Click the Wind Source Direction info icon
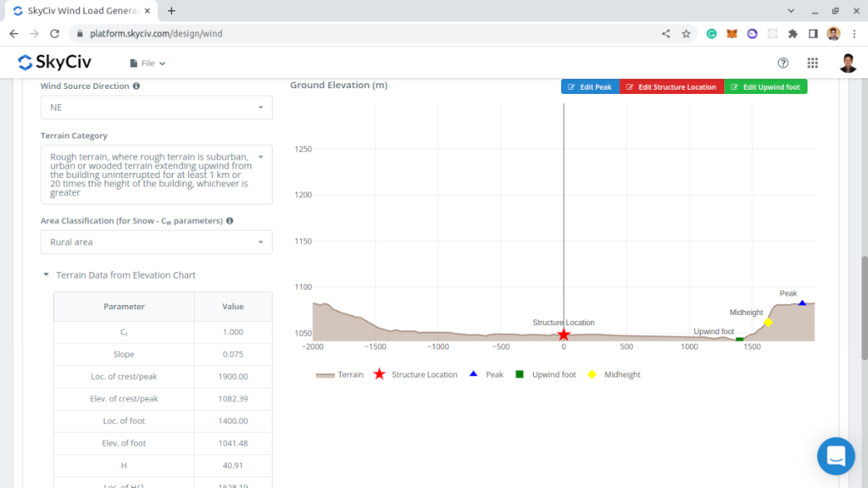Viewport: 868px width, 488px height. tap(136, 86)
